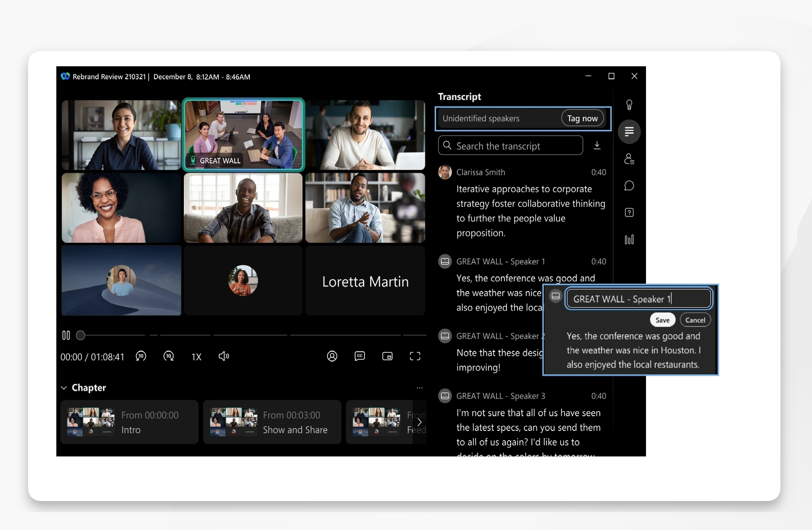Click GREAT WALL - Speaker 2 device icon
This screenshot has height=530, width=812.
(445, 336)
